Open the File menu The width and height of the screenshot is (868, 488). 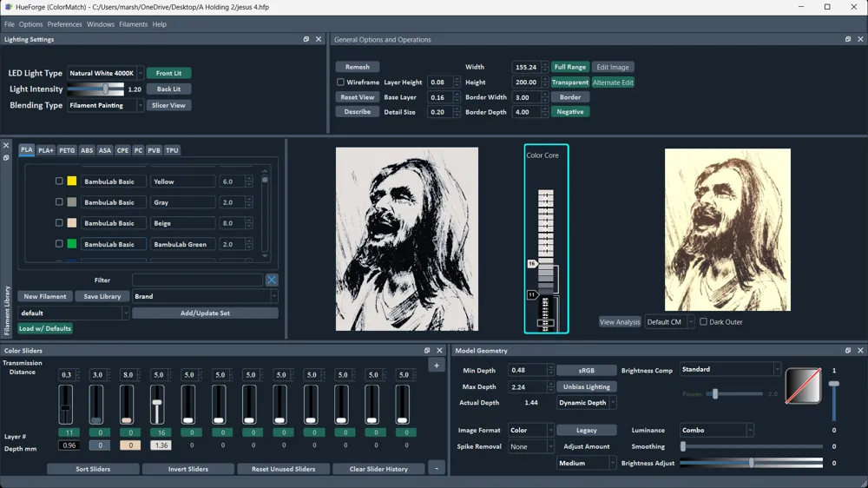(10, 24)
